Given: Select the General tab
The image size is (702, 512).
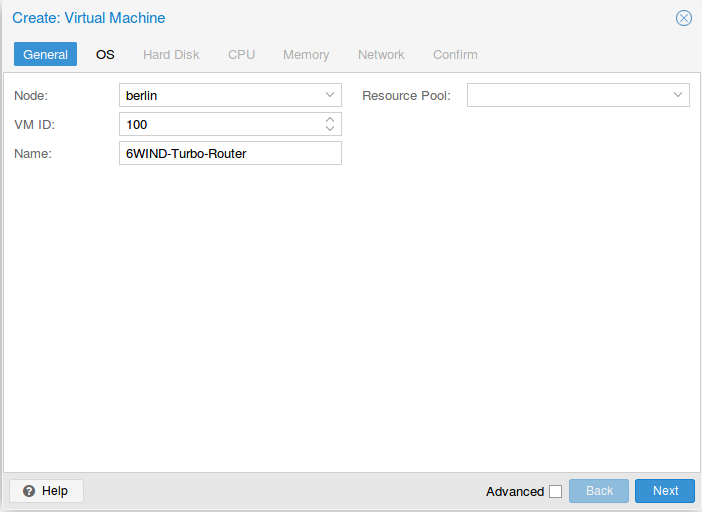Looking at the screenshot, I should (x=45, y=54).
